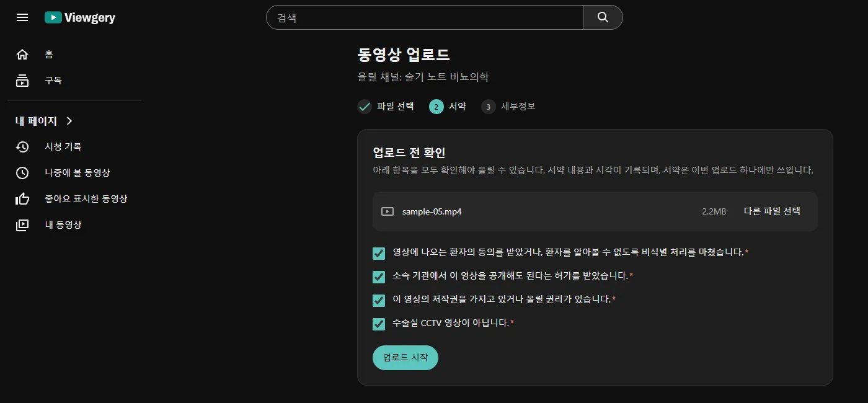Click the watch history clock icon

[22, 147]
